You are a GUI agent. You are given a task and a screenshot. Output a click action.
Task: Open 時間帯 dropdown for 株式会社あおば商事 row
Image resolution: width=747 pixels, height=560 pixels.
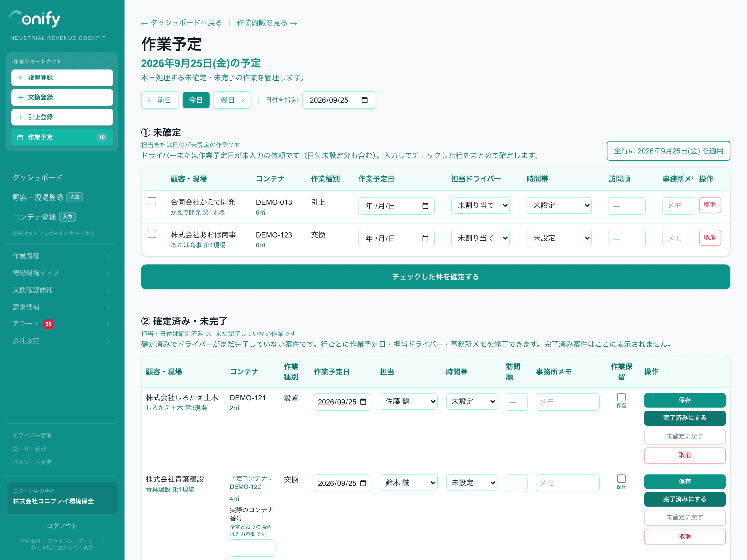tap(559, 238)
